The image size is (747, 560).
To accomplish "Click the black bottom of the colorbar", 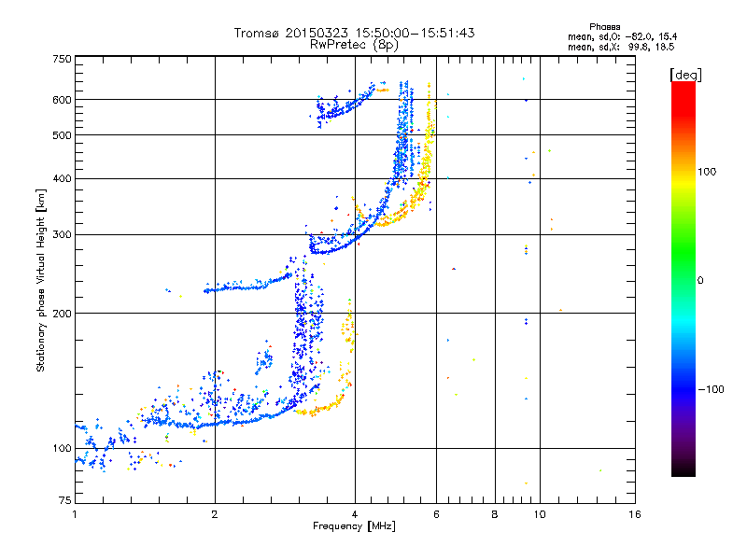I will (x=684, y=469).
